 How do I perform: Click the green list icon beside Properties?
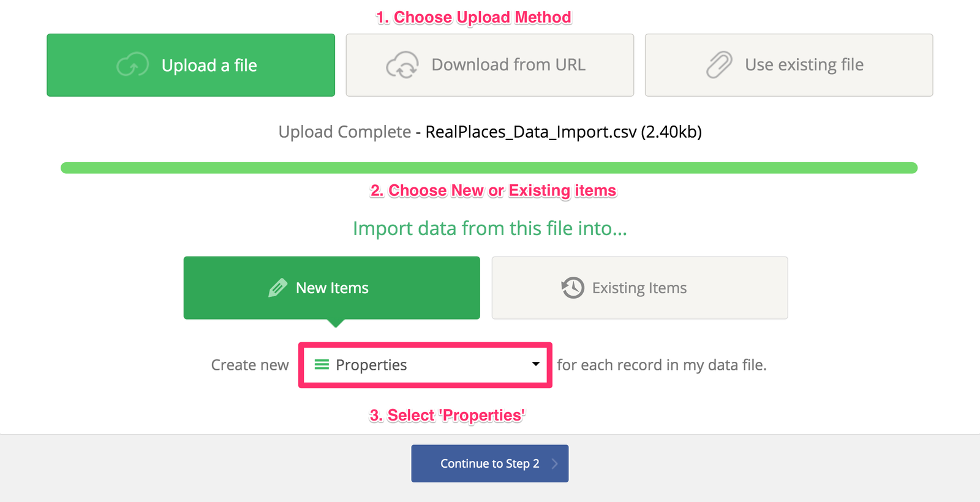click(x=322, y=364)
